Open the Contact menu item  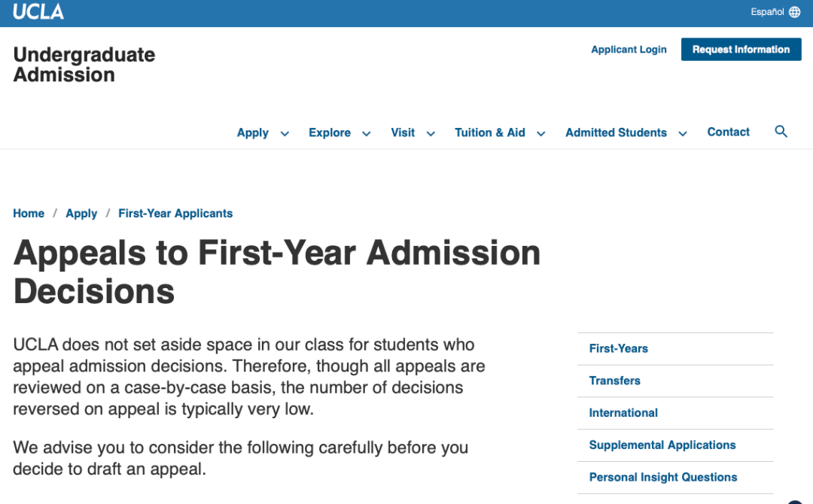tap(728, 132)
